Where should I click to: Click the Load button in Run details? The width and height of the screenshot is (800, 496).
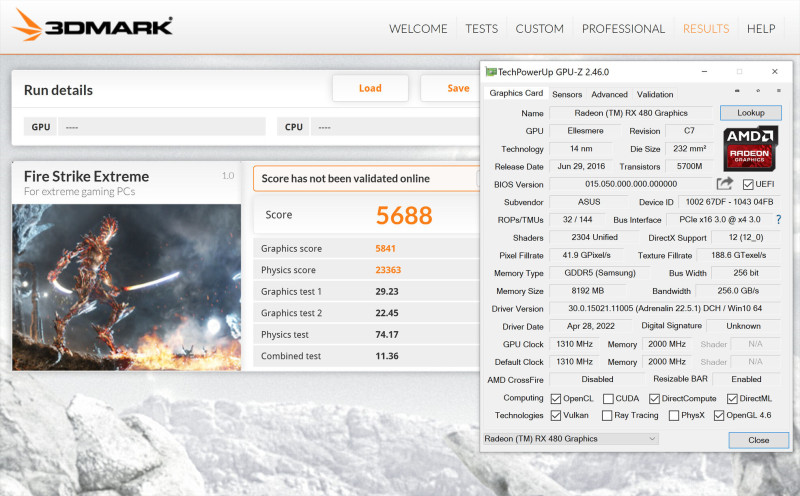coord(370,88)
